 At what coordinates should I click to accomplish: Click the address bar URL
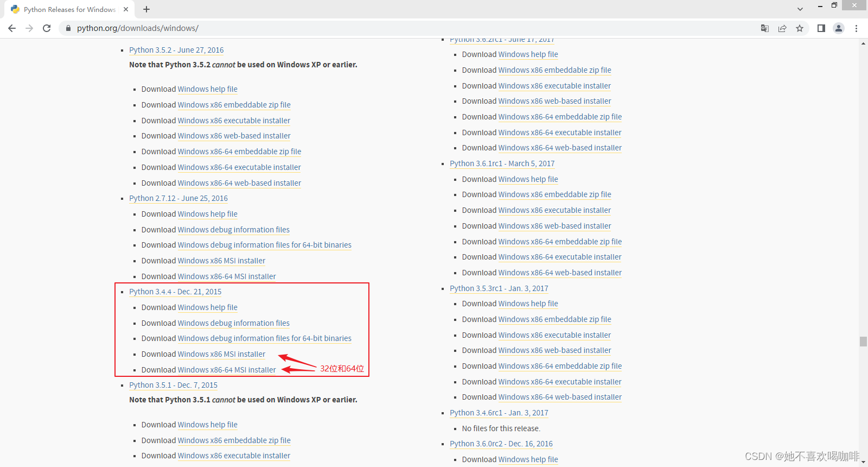click(x=138, y=28)
